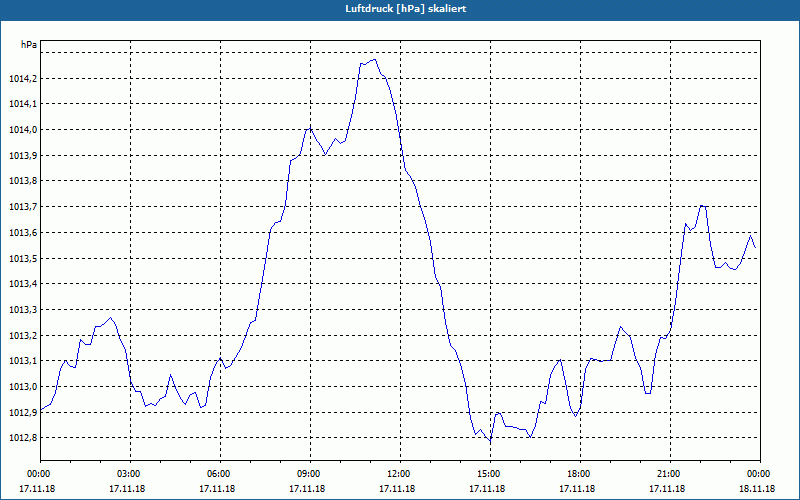Viewport: 800px width, 500px height.
Task: Select the 1013,8 y-axis label
Action: point(23,181)
